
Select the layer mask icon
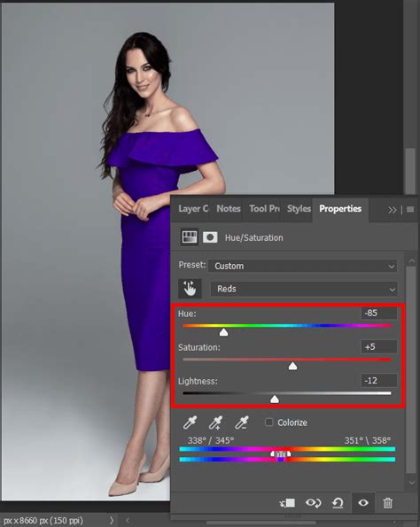click(210, 237)
